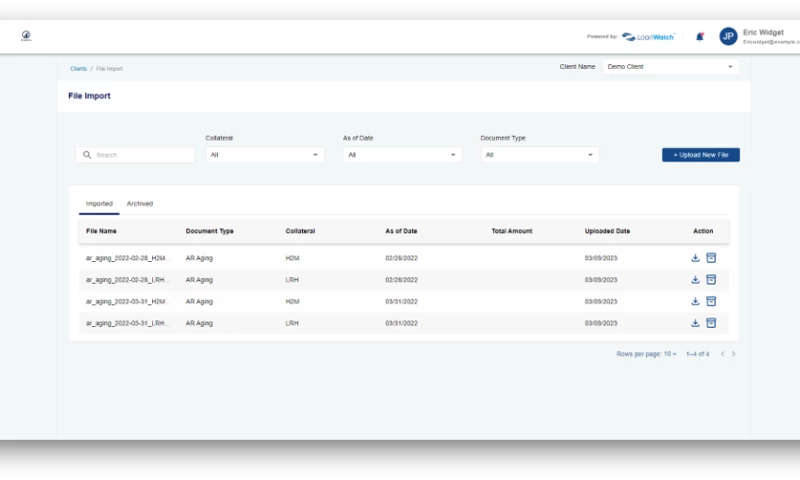Click the company logo in header

(26, 37)
